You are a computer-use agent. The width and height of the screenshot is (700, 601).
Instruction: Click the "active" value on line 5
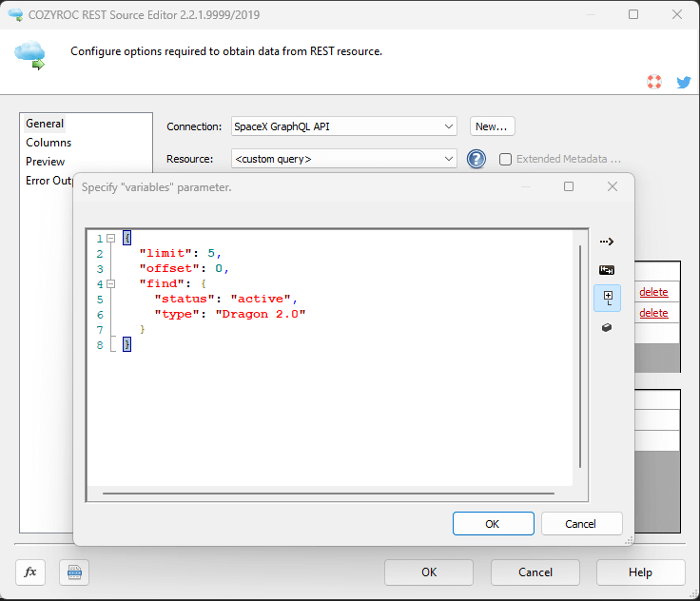click(261, 299)
